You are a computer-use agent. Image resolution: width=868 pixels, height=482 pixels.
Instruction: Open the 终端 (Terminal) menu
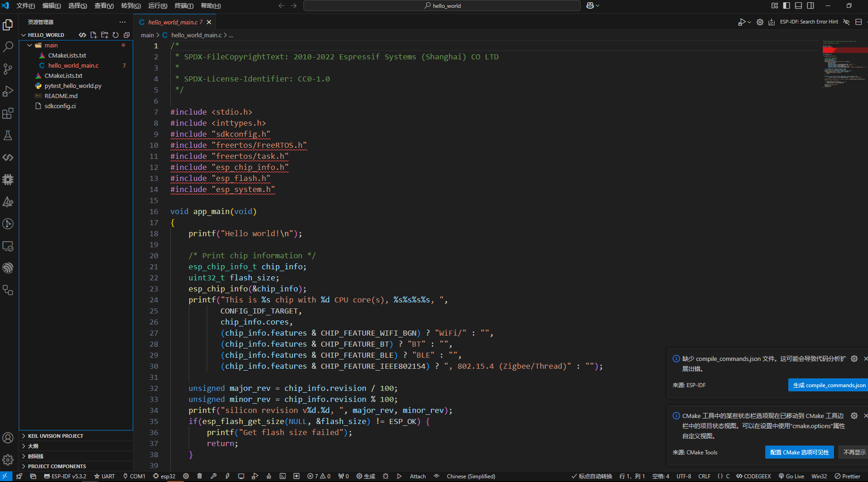tap(184, 6)
